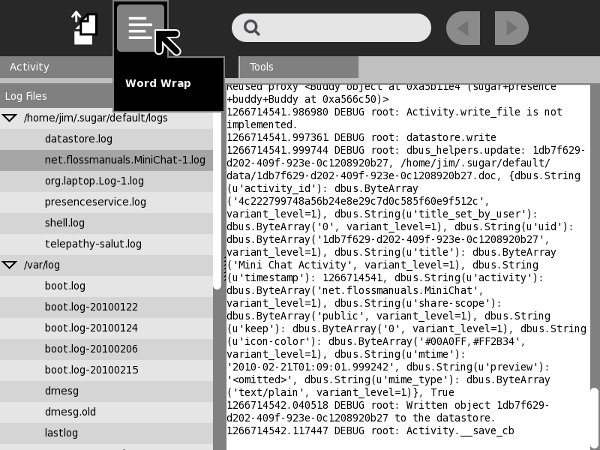Screen dimensions: 600x450
Task: Switch to the Tools tab
Action: coord(262,67)
